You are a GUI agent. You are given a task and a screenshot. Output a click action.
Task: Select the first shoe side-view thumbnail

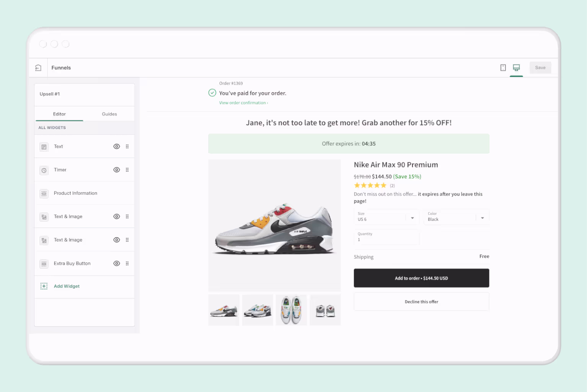(x=224, y=310)
